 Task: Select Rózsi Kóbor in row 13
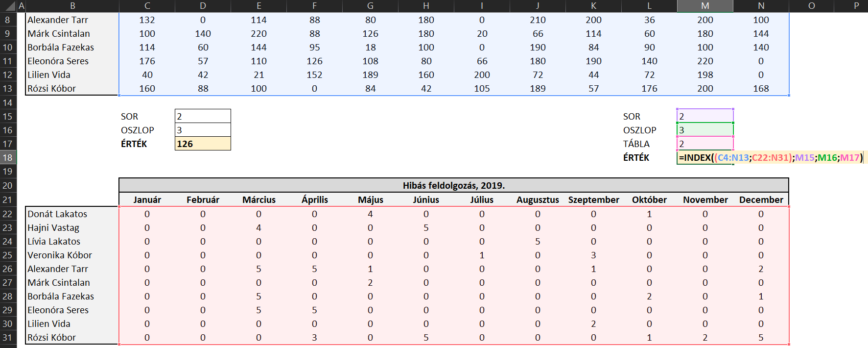72,89
